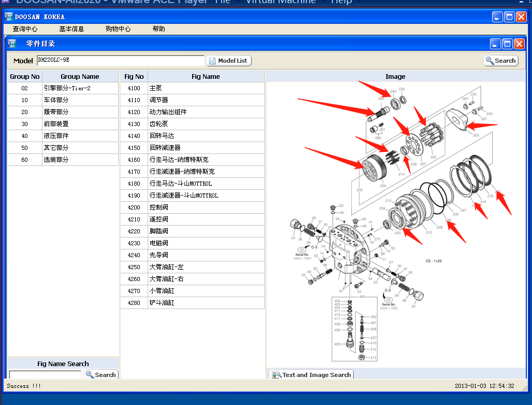Select figure 4240 先导阀

(x=192, y=255)
